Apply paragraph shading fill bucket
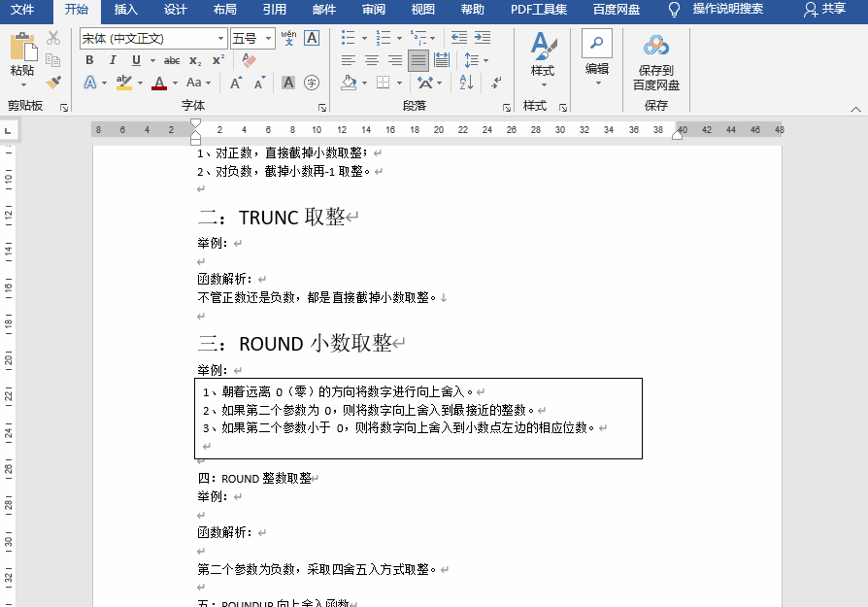868x607 pixels. pyautogui.click(x=349, y=84)
